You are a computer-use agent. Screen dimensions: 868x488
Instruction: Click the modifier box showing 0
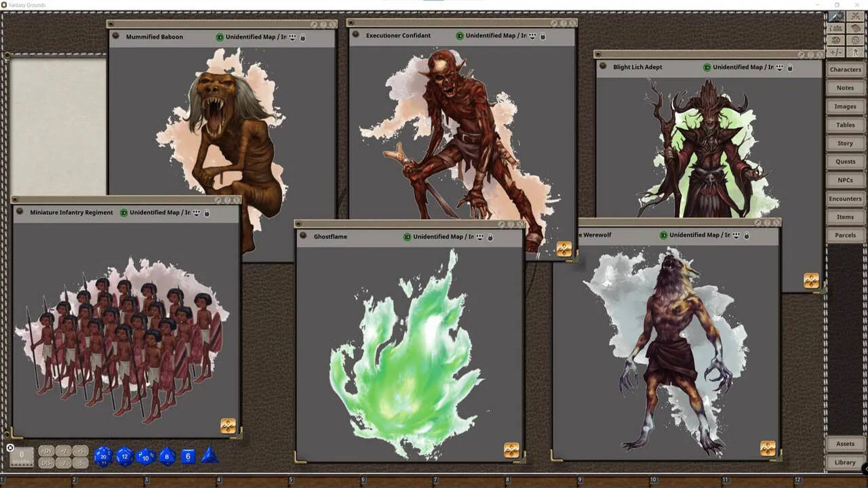click(22, 457)
